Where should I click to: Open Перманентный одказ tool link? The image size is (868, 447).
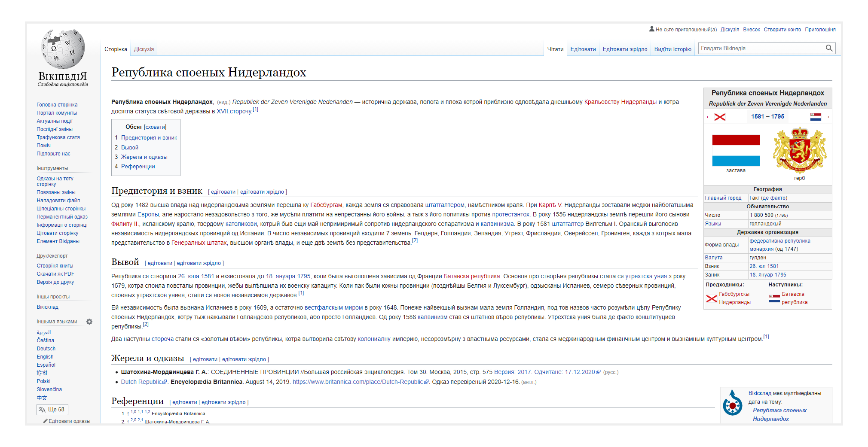(x=62, y=217)
